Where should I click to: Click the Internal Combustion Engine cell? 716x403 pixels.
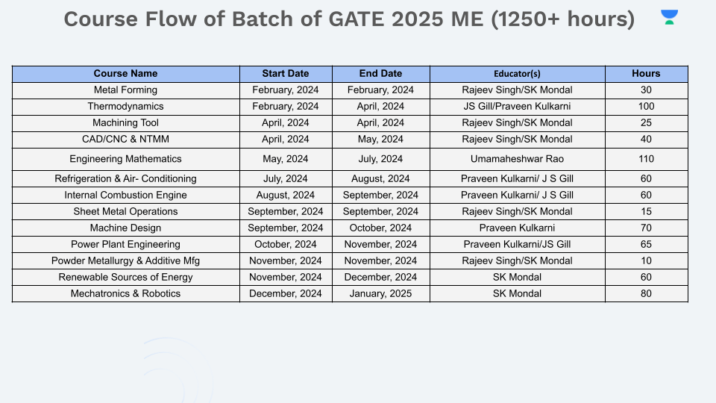[x=126, y=195]
